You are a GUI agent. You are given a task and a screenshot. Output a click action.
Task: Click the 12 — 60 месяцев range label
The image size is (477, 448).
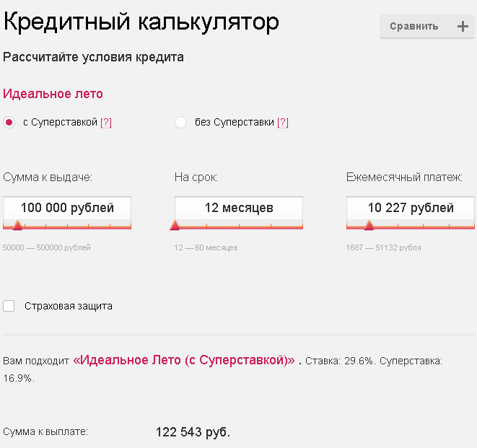click(206, 248)
